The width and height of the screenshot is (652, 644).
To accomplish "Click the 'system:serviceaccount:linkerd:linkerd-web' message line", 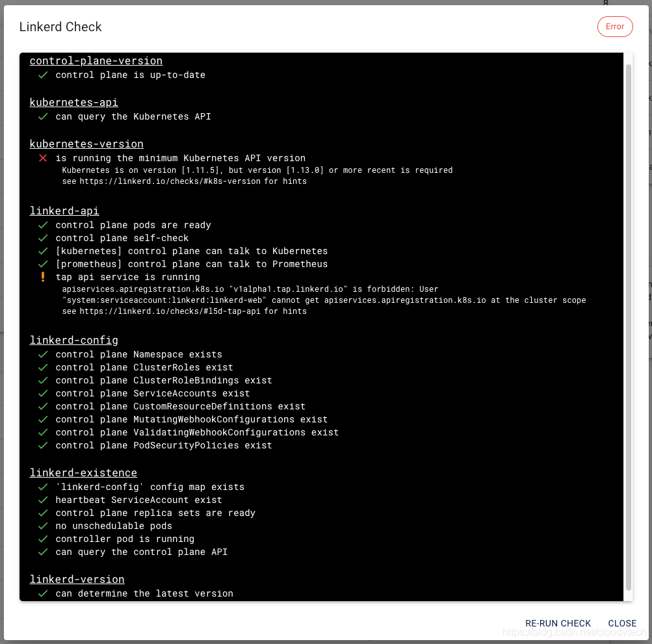I will click(324, 300).
